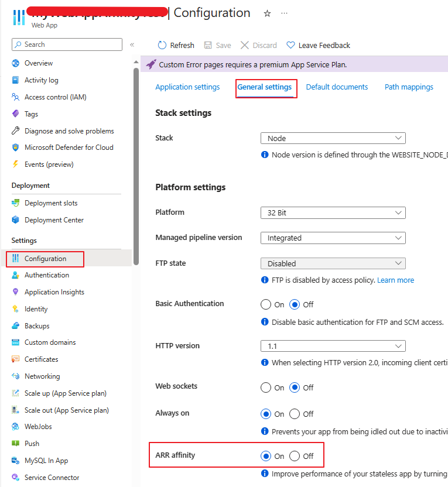Click the MySQL In App icon

(16, 460)
